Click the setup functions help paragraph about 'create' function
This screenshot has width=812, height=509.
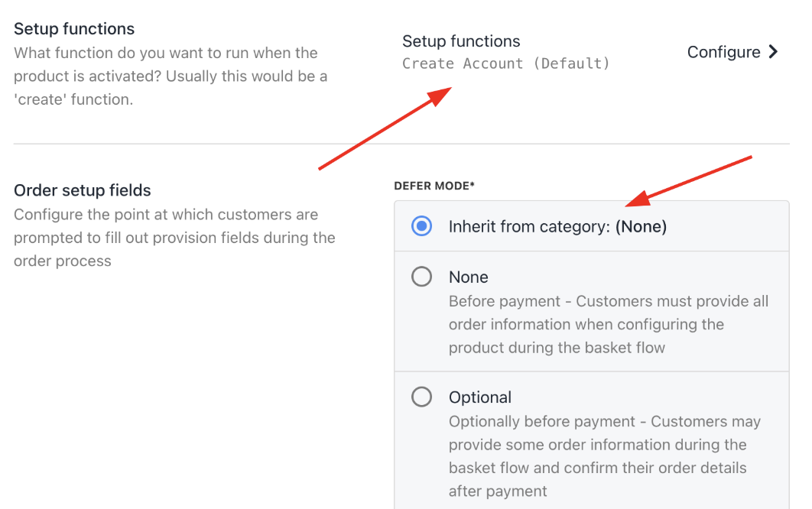(x=171, y=76)
